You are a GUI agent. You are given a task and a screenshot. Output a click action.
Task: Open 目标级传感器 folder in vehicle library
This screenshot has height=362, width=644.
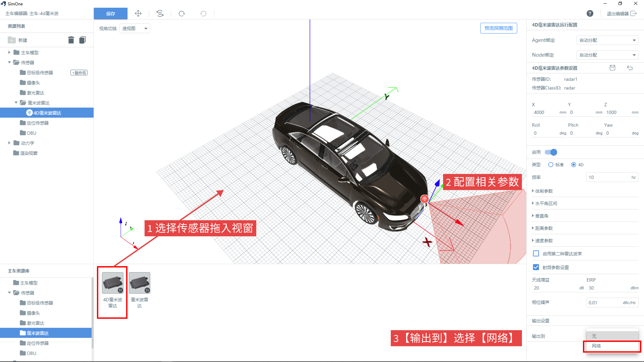pos(37,303)
